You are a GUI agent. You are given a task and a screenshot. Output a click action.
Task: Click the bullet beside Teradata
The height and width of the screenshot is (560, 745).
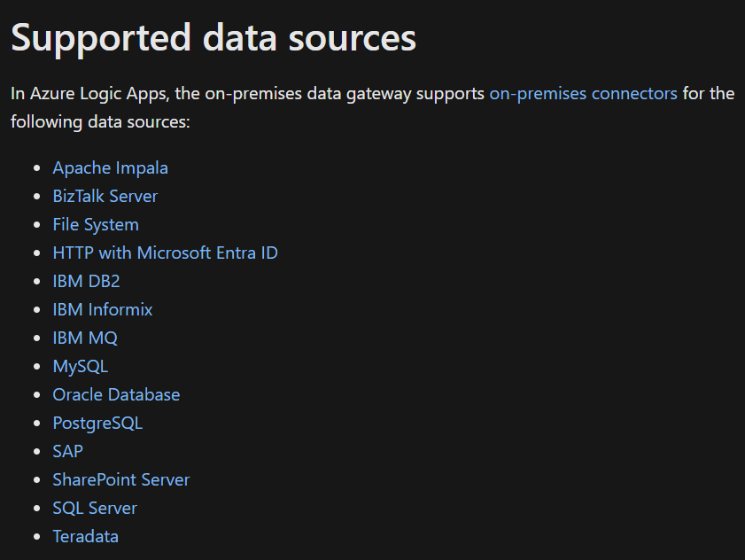(x=35, y=536)
